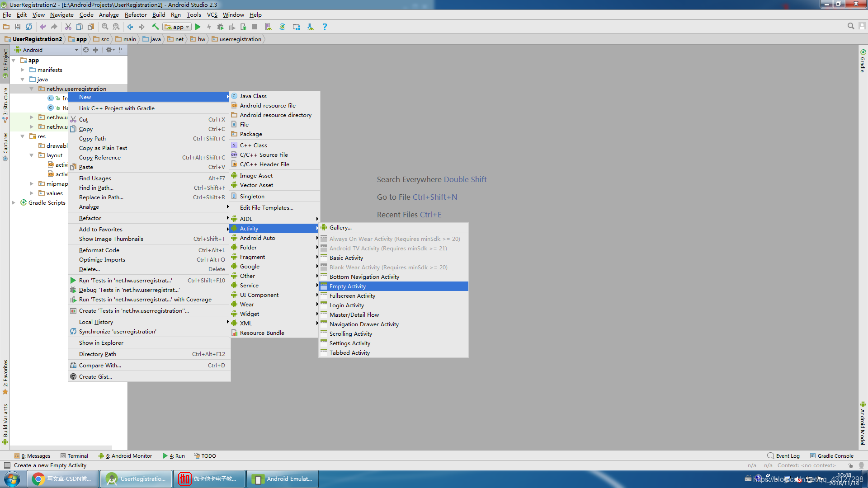This screenshot has height=488, width=868.
Task: Collapse the layout tree node
Action: [32, 155]
